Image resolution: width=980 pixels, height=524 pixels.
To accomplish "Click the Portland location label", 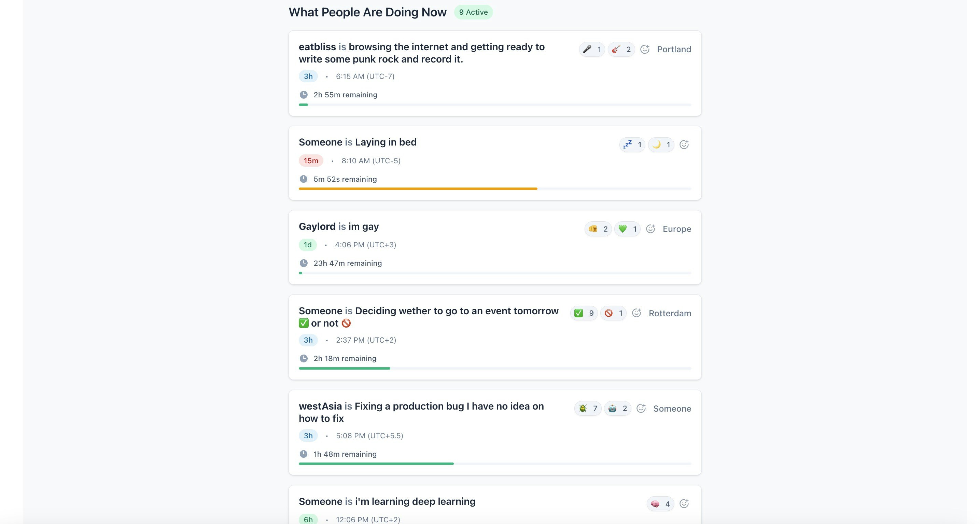I will click(x=674, y=50).
